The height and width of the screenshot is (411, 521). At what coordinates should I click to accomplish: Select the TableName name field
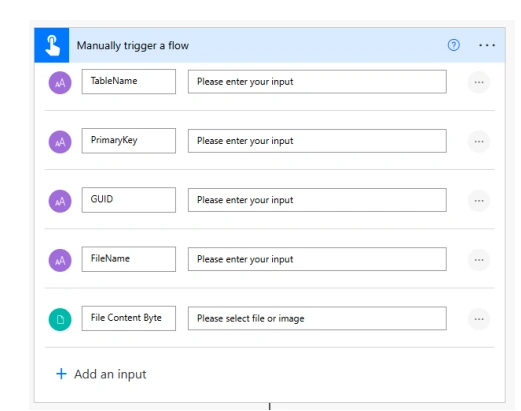pyautogui.click(x=129, y=81)
